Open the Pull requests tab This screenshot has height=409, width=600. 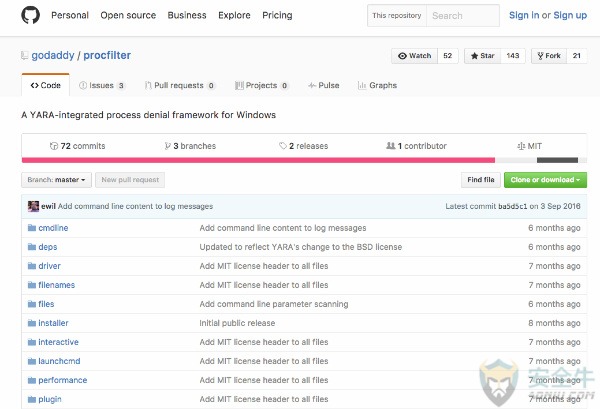pos(180,86)
